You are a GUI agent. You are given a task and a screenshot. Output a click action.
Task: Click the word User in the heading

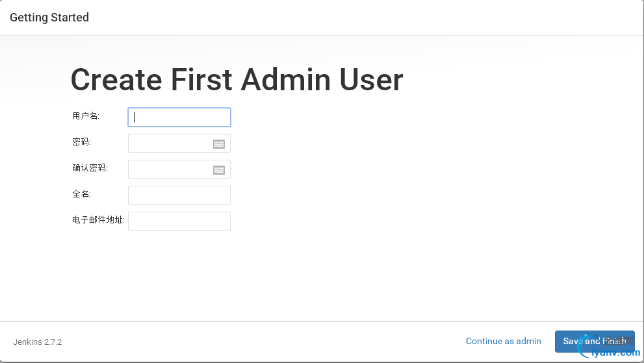point(371,80)
